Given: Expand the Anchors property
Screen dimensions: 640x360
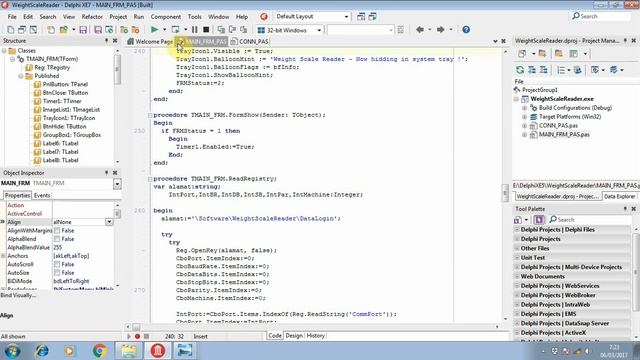Looking at the screenshot, I should (3, 256).
